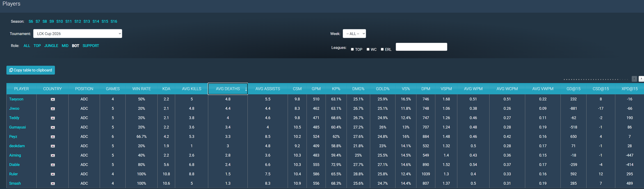This screenshot has height=189, width=644.
Task: Click the country flag icon for Ruler
Action: (x=52, y=174)
